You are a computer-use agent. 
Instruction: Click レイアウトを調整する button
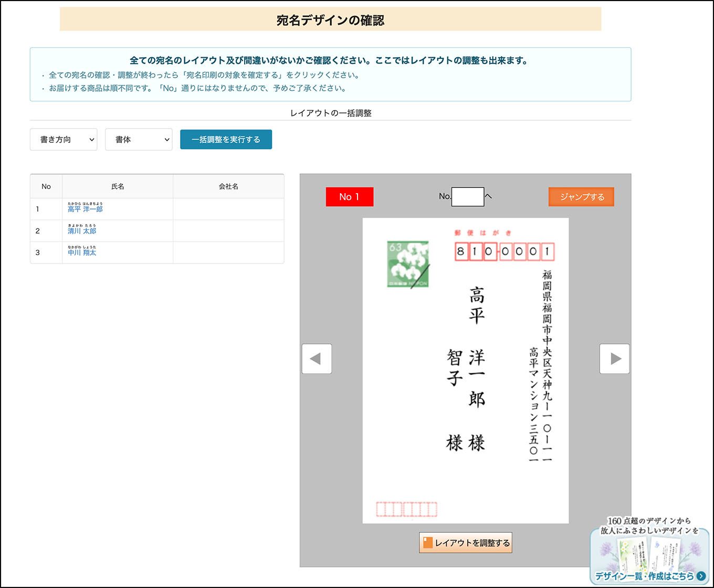pos(465,543)
